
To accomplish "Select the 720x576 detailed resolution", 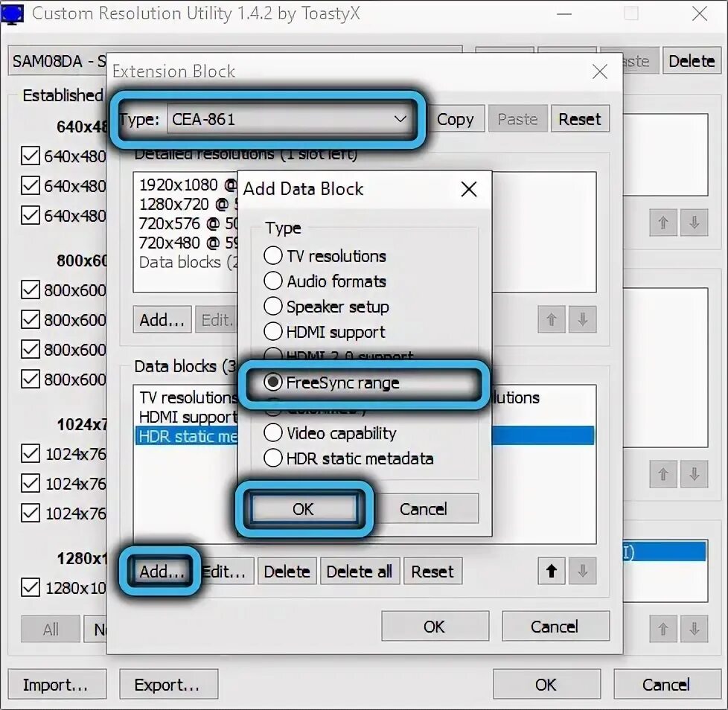I will click(x=186, y=224).
